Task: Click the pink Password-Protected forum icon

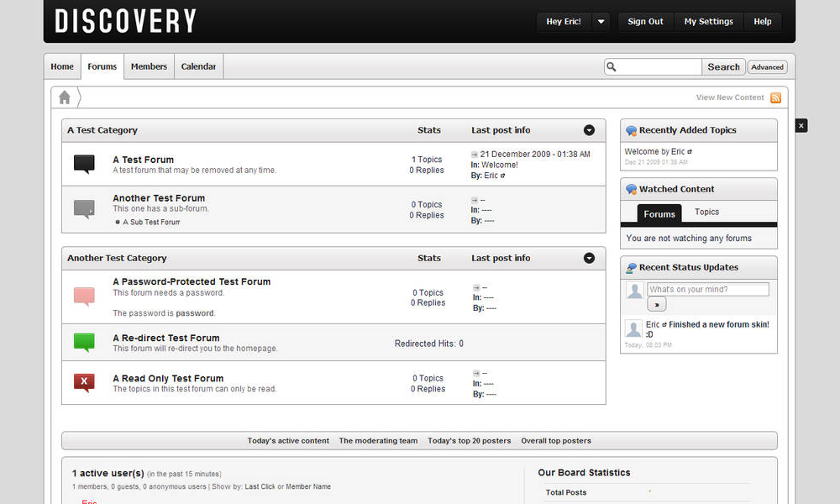Action: coord(84,296)
